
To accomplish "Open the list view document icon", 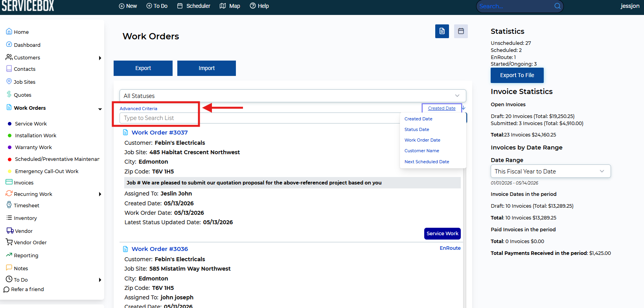I will pos(442,31).
